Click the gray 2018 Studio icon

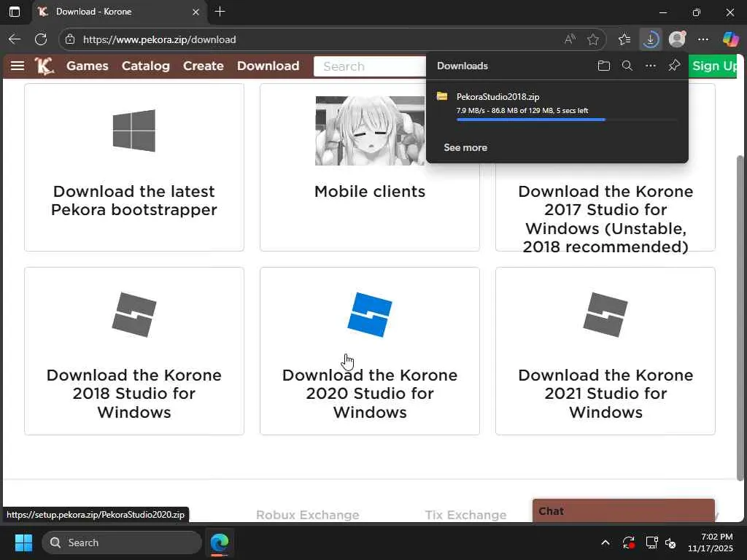[x=134, y=315]
